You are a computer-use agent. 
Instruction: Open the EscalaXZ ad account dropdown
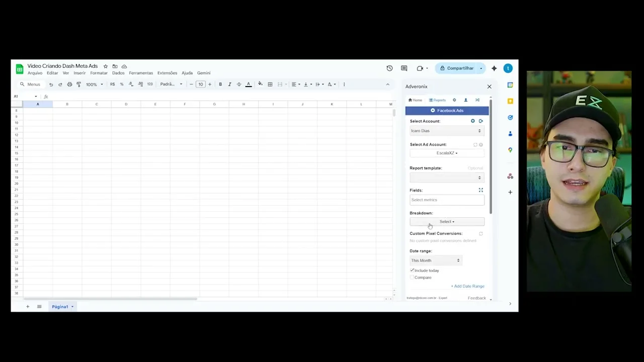(447, 153)
